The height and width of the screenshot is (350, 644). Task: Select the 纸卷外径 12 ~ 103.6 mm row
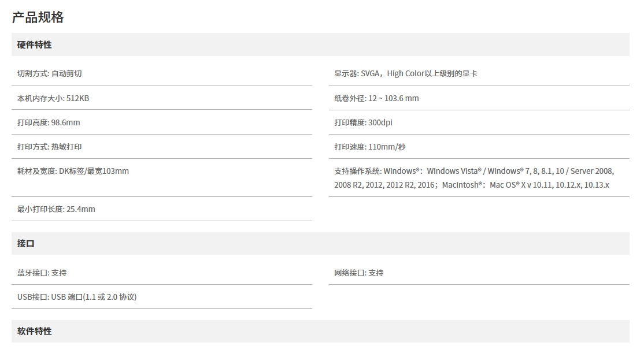pos(376,98)
